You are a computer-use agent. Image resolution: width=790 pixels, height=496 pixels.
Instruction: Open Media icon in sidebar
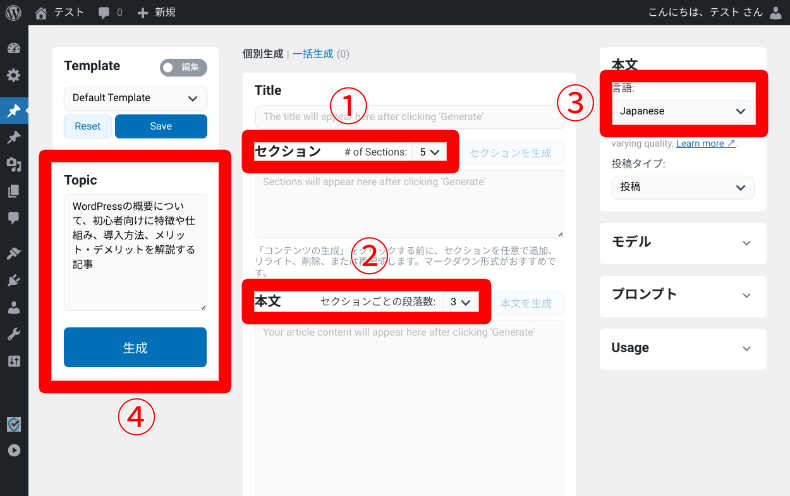(x=14, y=164)
